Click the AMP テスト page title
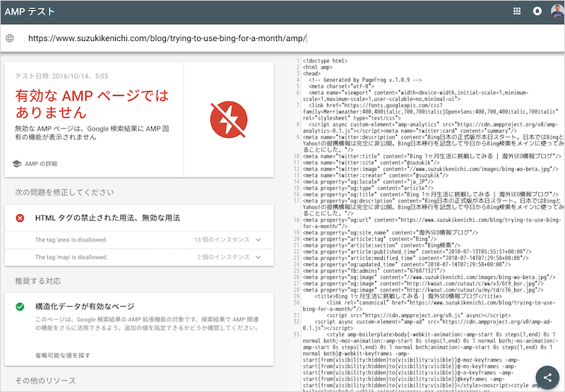This screenshot has height=392, width=565. [x=30, y=11]
